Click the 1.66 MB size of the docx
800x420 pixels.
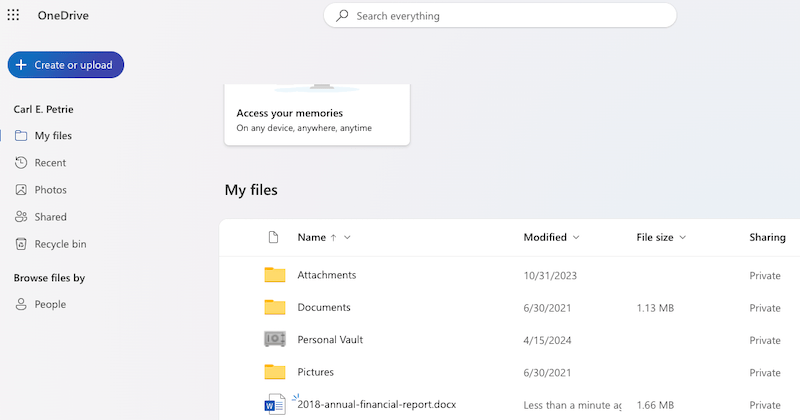point(655,405)
